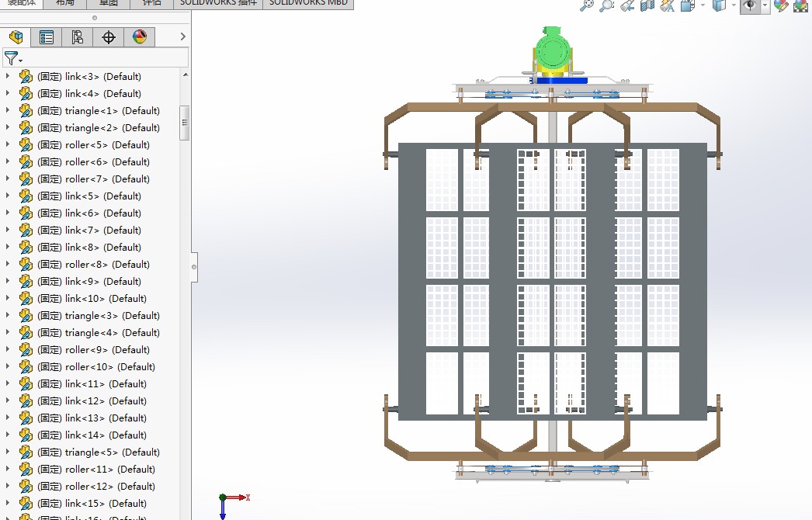Screen dimensions: 812x520
Task: Click the panel collapse handle on splitter
Action: (194, 267)
